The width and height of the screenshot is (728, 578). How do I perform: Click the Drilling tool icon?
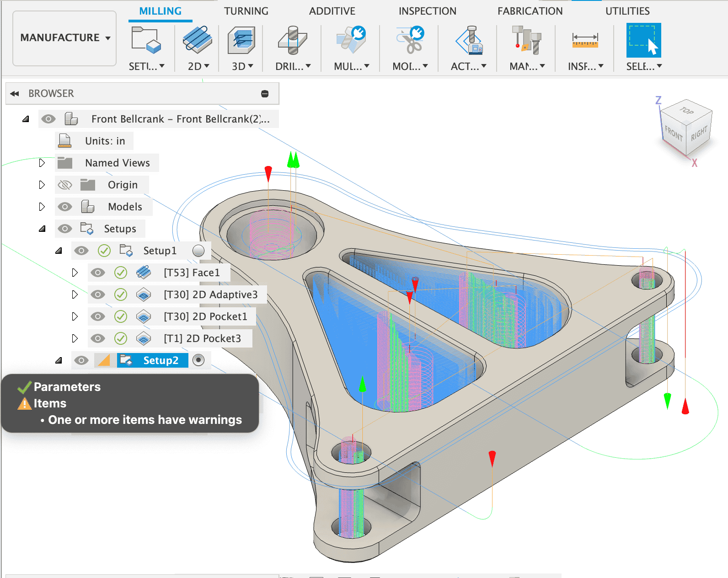tap(293, 40)
